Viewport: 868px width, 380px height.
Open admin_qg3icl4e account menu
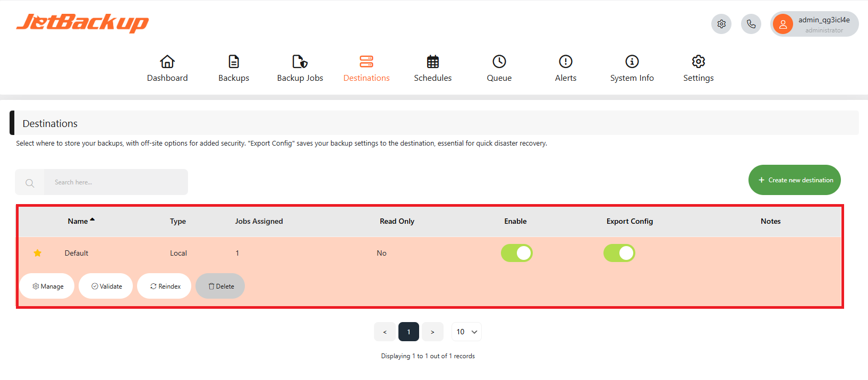point(814,24)
